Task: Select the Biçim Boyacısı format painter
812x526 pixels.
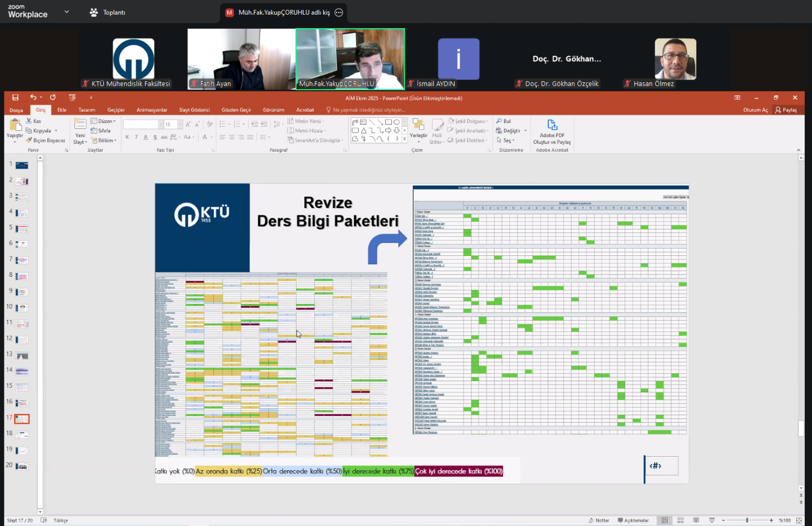Action: point(46,140)
